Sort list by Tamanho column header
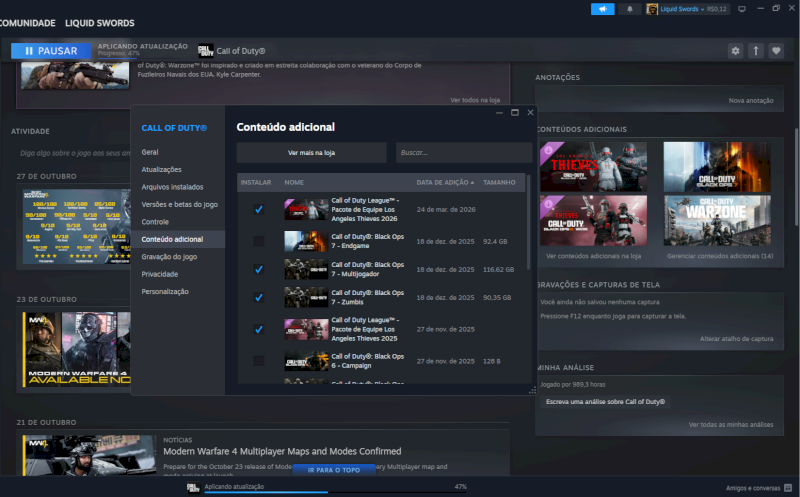Screen dimensions: 800x497 [499, 183]
